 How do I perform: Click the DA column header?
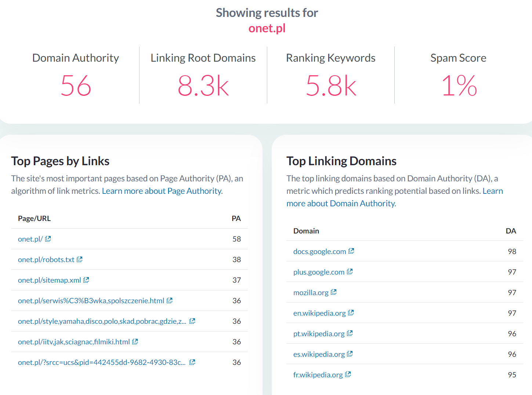511,231
